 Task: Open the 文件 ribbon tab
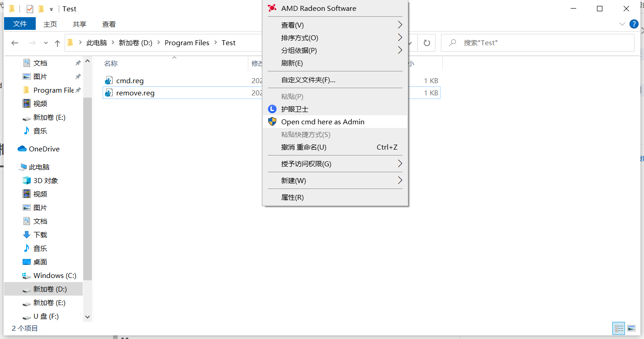(20, 24)
